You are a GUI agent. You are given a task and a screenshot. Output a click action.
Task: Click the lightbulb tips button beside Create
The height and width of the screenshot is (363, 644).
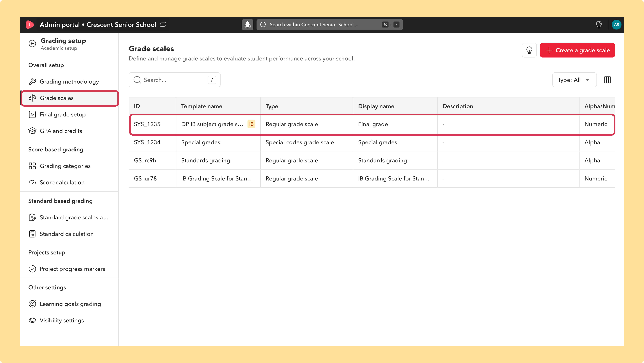(x=529, y=50)
